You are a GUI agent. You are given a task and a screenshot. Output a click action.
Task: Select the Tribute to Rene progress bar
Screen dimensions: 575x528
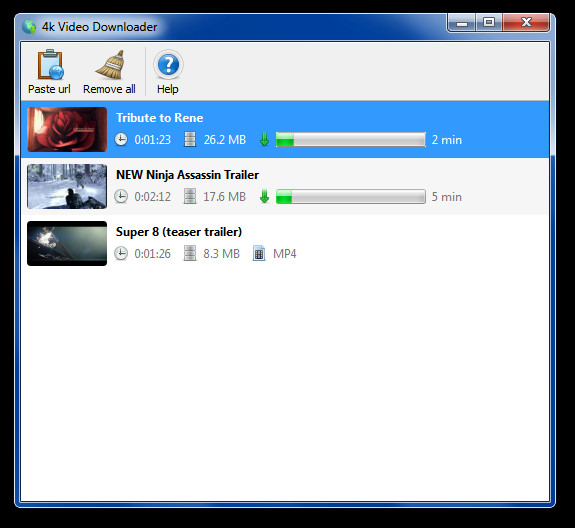click(x=351, y=140)
